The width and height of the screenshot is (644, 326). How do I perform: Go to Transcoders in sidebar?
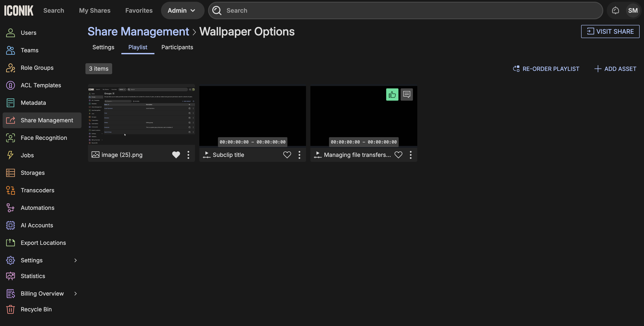37,190
